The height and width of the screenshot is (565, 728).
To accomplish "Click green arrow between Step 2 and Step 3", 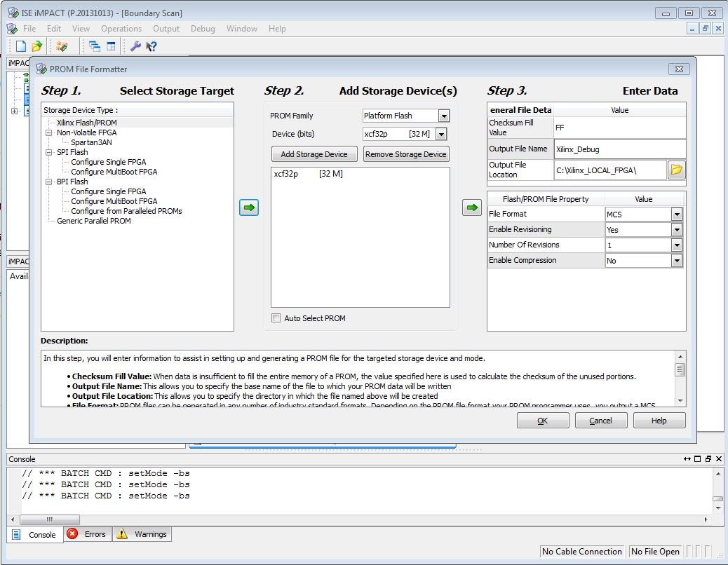I will 472,207.
